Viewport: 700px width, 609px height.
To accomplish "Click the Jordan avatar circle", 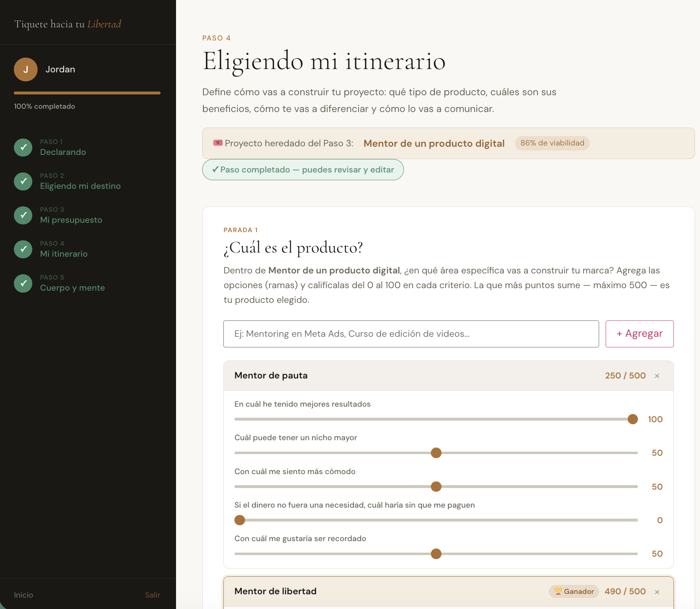I will pos(26,69).
